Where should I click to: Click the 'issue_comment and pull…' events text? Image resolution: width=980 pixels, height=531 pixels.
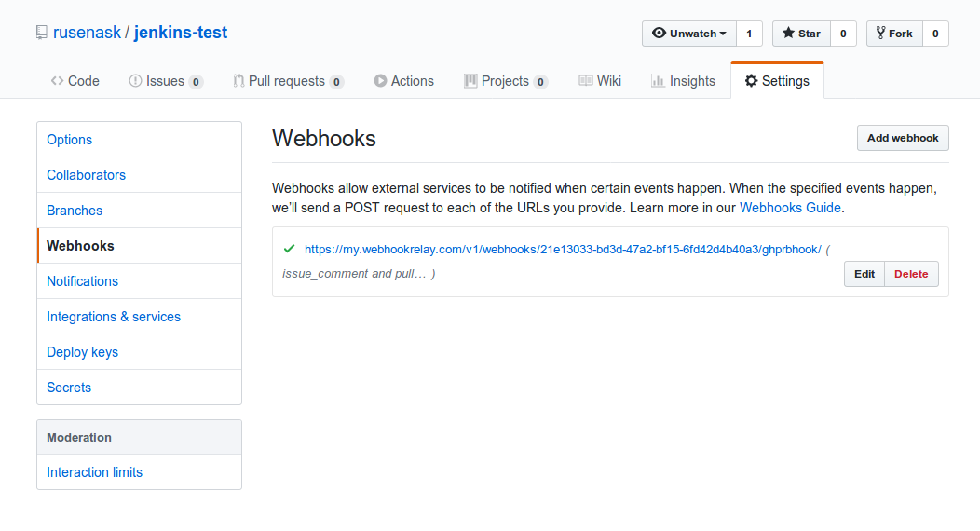click(354, 274)
